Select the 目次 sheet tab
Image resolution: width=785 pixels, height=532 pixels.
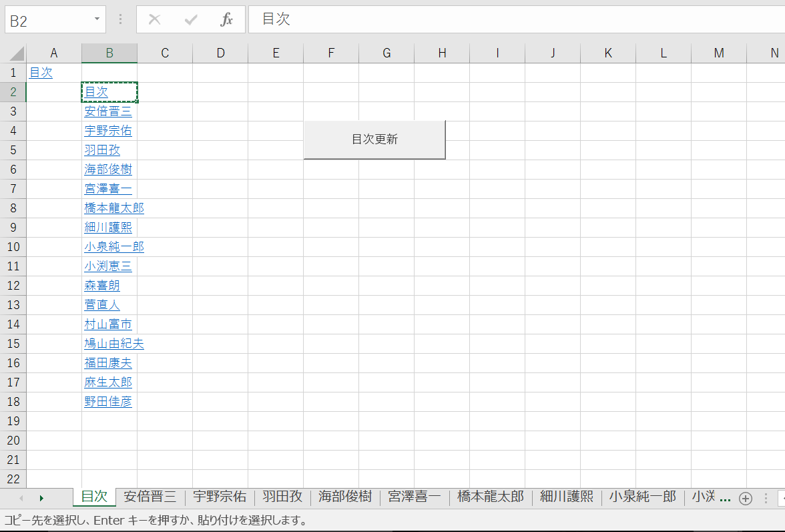coord(93,497)
